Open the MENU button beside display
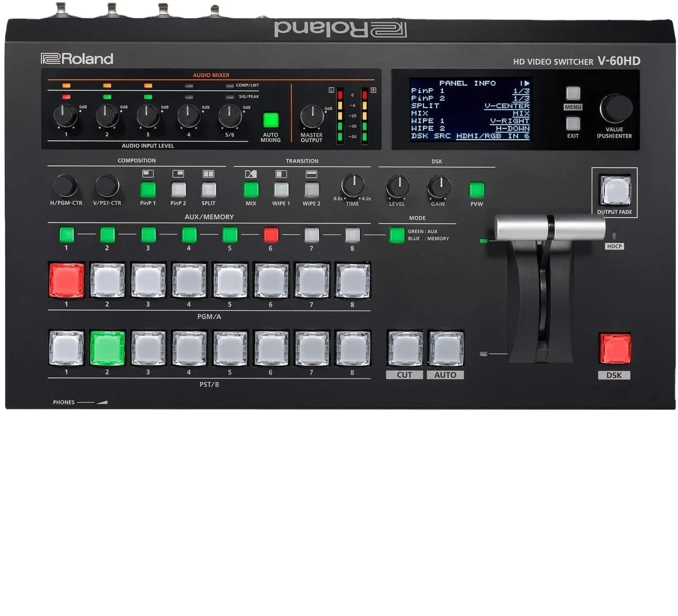678x616 pixels. [573, 93]
